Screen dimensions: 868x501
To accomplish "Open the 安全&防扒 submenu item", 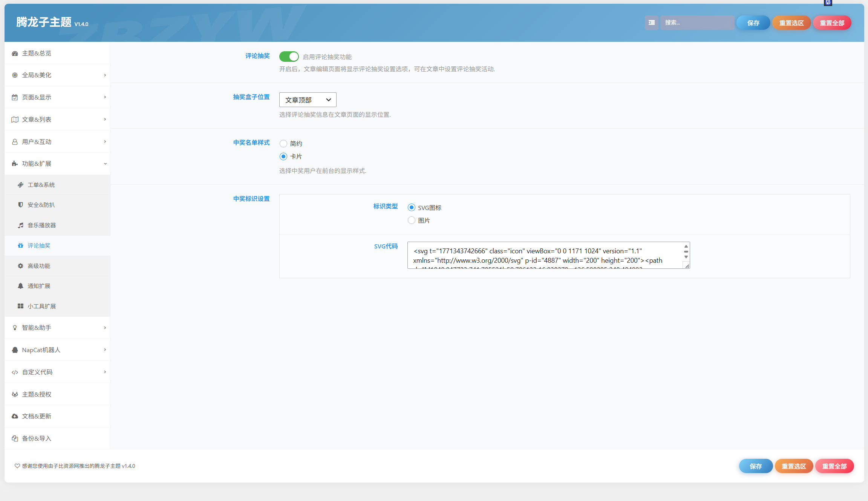I will [x=57, y=205].
